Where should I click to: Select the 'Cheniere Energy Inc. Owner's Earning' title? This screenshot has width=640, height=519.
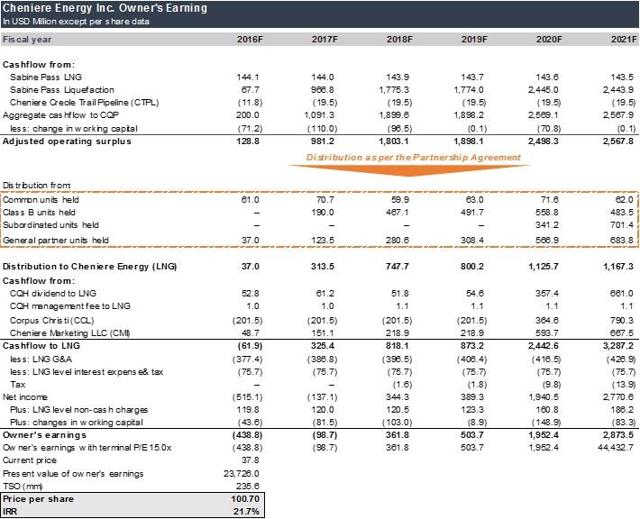pyautogui.click(x=105, y=8)
